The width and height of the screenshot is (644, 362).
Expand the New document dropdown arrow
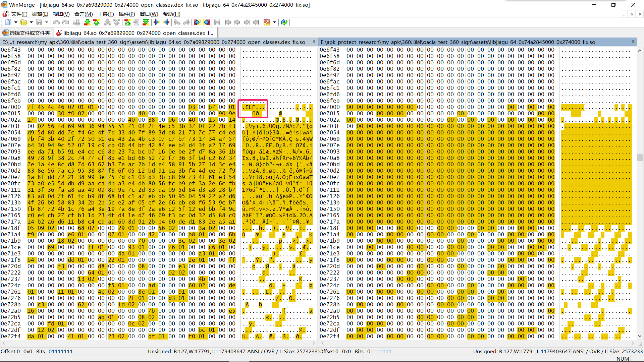tap(16, 22)
